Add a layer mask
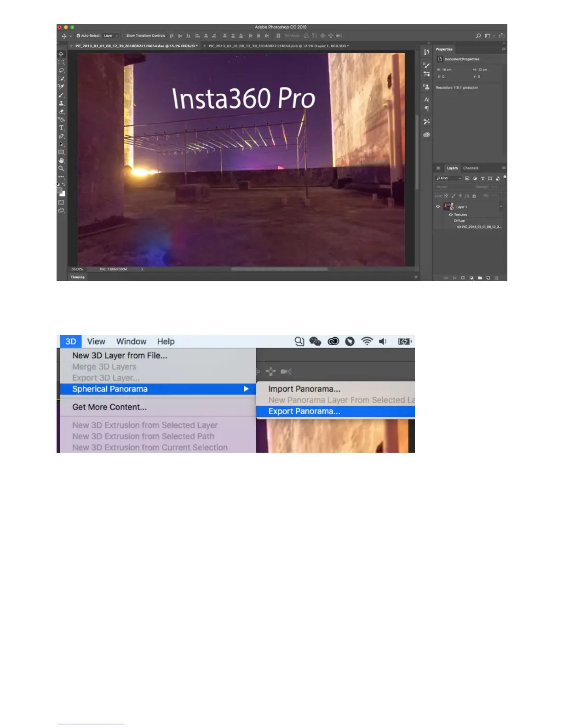The width and height of the screenshot is (563, 728). pyautogui.click(x=463, y=278)
